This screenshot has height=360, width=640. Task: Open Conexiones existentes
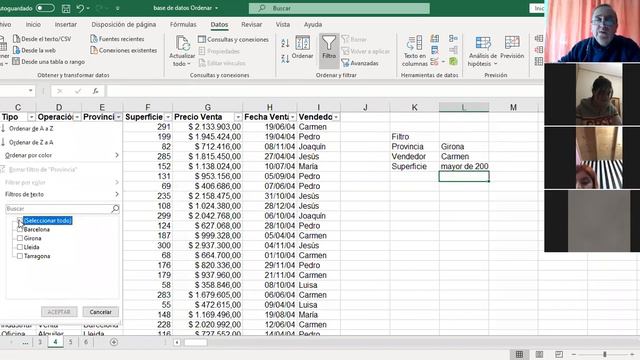coord(124,50)
